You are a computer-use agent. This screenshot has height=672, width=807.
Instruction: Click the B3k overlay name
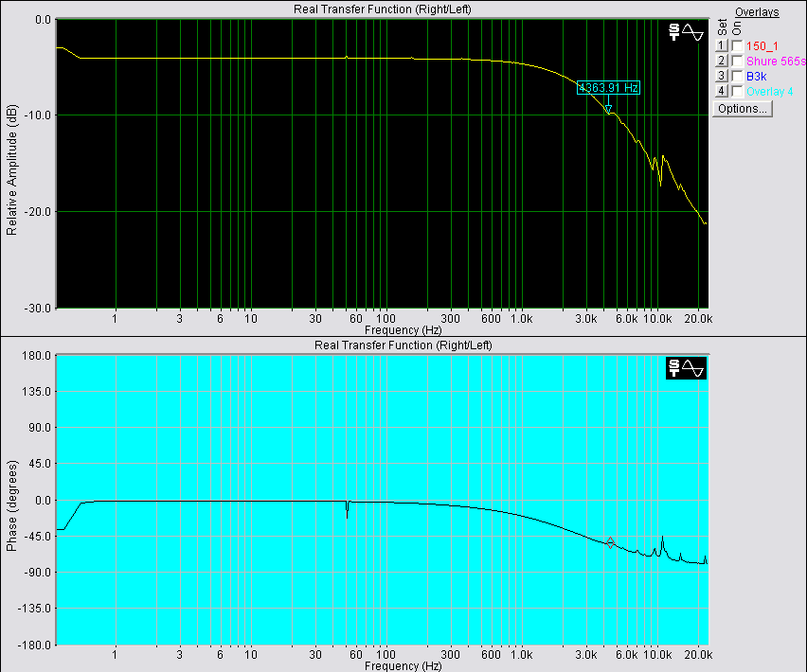757,76
